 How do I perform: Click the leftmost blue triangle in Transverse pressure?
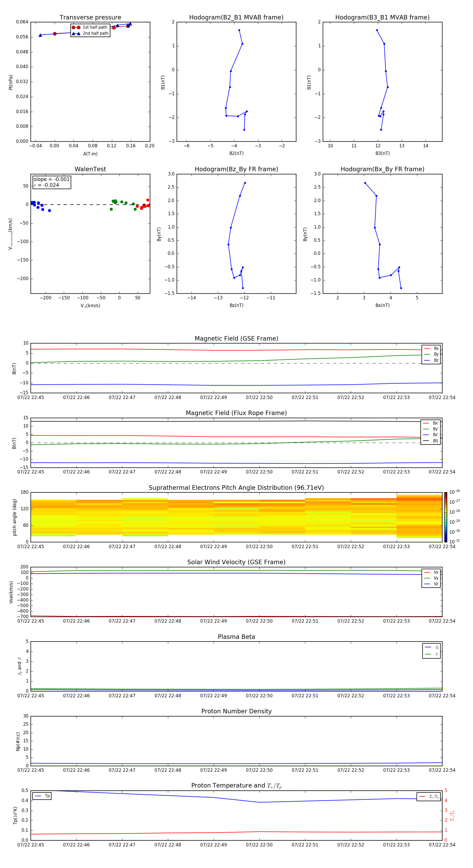tap(40, 35)
